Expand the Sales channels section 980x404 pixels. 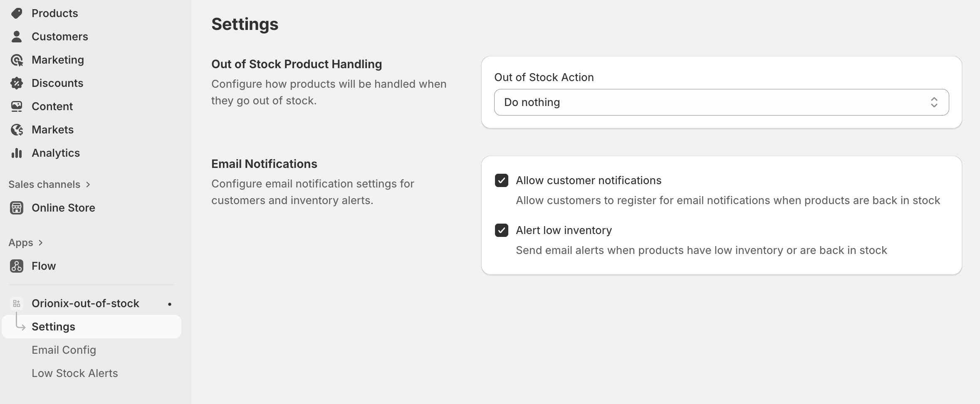pos(88,185)
